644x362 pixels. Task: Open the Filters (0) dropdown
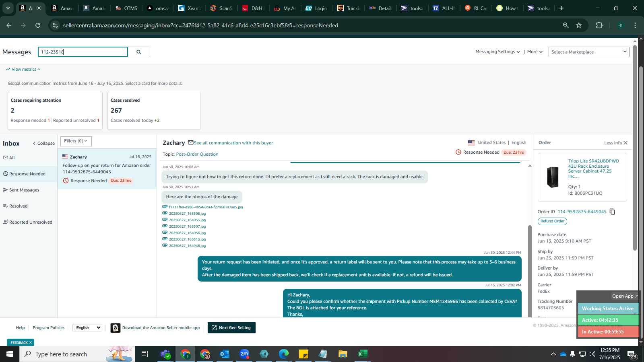pos(76,141)
